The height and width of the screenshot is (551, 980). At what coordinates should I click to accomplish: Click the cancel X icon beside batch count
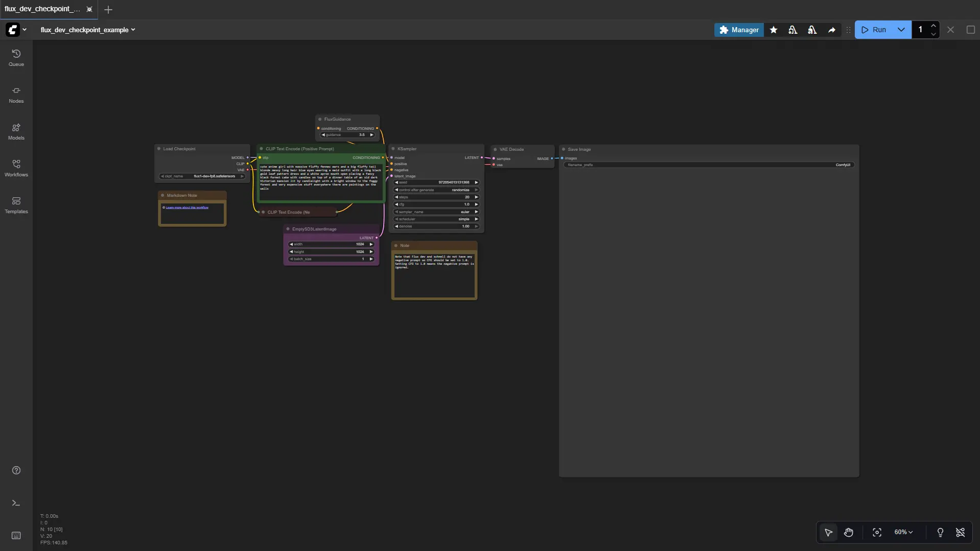950,30
